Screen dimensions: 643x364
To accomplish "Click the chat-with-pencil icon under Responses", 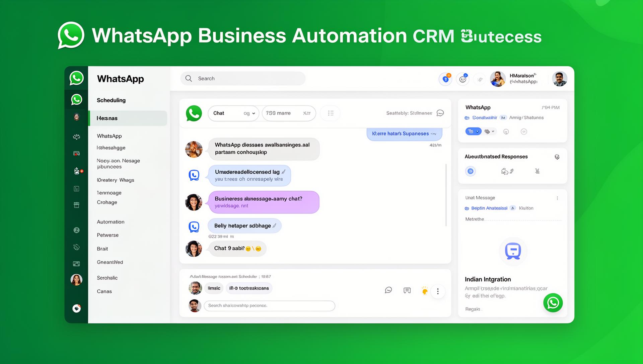I will tap(507, 171).
